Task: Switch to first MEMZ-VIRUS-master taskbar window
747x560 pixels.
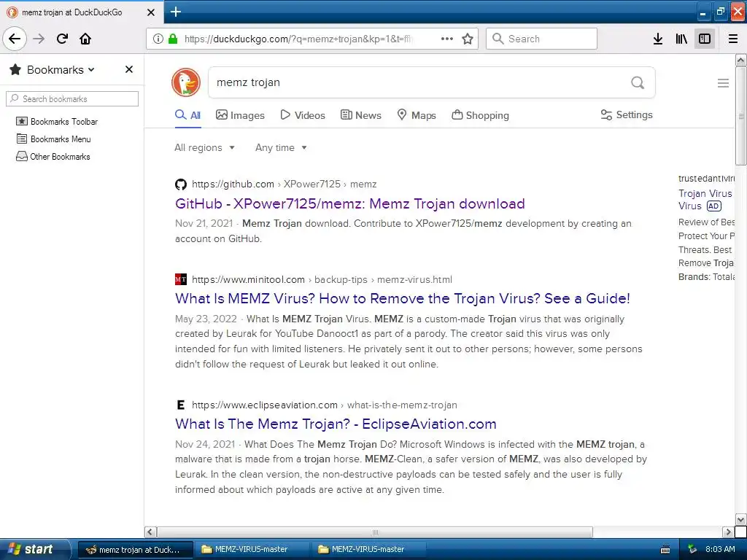Action: [x=251, y=550]
